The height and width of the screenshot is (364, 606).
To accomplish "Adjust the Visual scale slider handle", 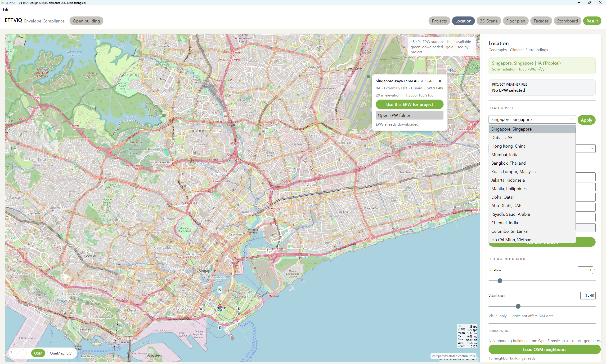I will pyautogui.click(x=518, y=306).
